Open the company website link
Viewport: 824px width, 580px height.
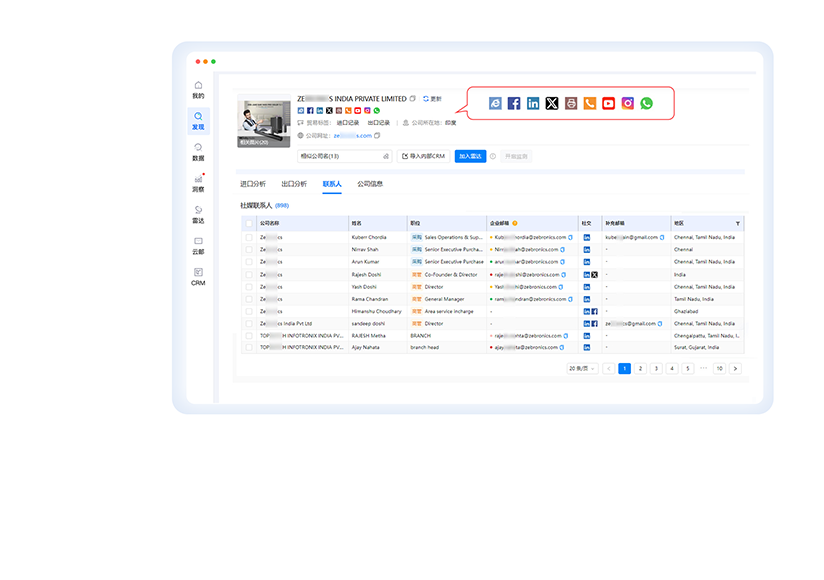pyautogui.click(x=353, y=136)
